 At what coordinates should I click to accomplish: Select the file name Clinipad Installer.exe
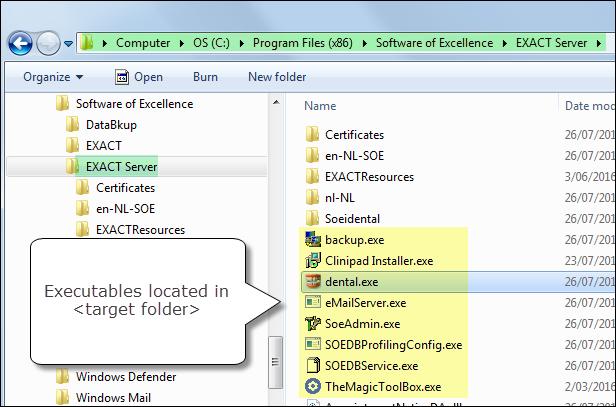click(379, 261)
